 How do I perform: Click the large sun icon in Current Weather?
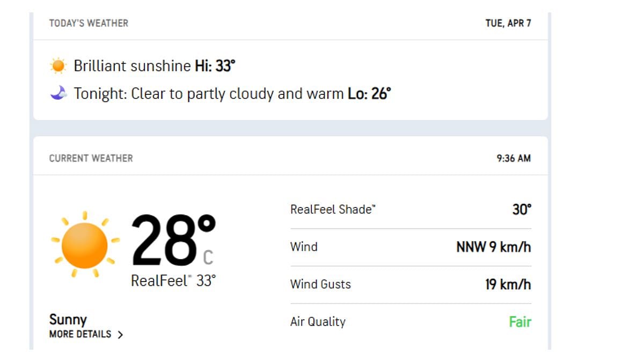[x=85, y=245]
